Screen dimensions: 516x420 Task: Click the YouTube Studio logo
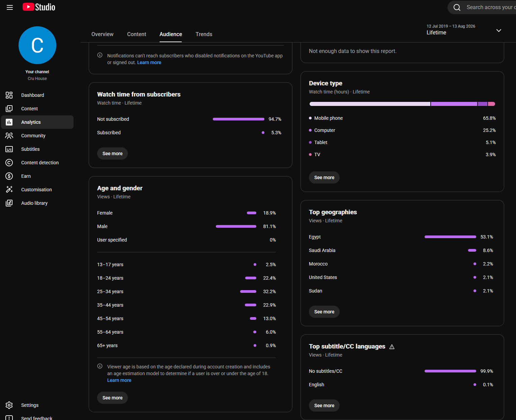(x=39, y=7)
